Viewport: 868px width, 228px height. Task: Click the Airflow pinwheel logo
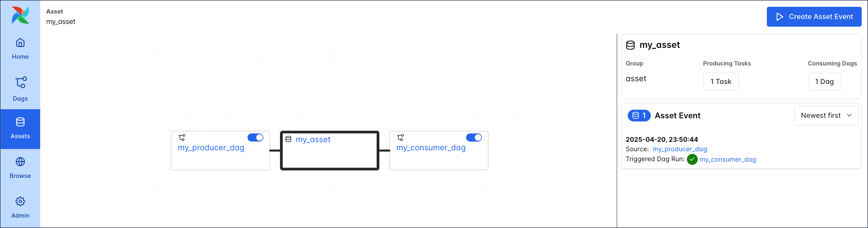pos(20,15)
